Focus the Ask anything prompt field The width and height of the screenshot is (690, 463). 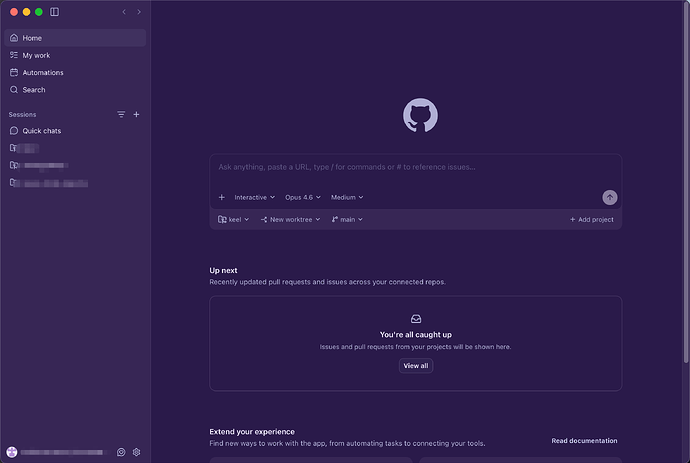415,167
